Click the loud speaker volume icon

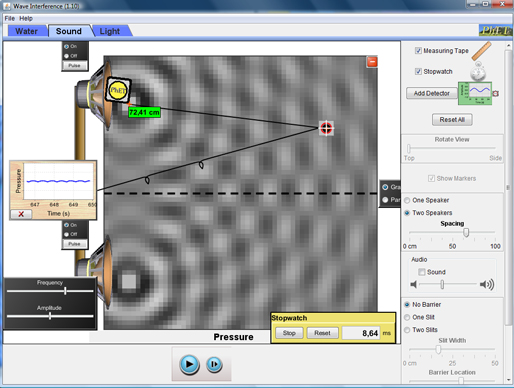pyautogui.click(x=487, y=284)
